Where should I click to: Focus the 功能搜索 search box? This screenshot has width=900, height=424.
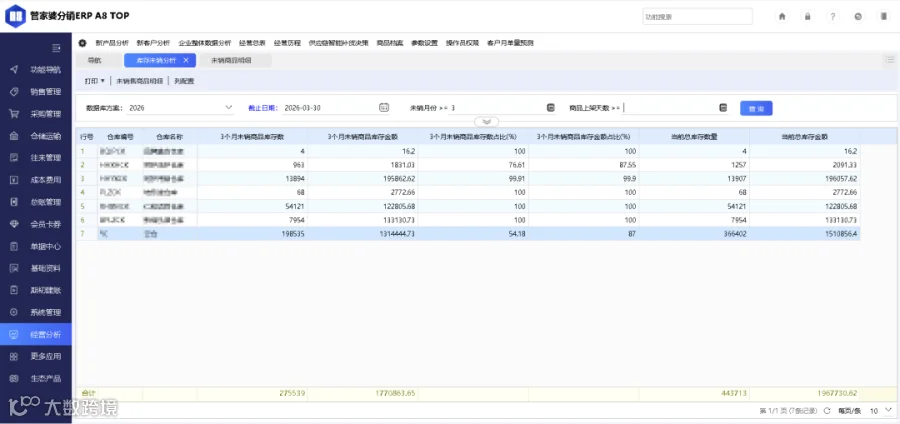(x=697, y=17)
